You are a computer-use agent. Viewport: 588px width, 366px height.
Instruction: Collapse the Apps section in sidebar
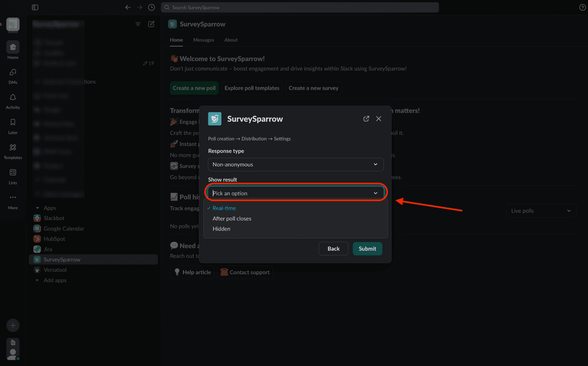tap(38, 208)
